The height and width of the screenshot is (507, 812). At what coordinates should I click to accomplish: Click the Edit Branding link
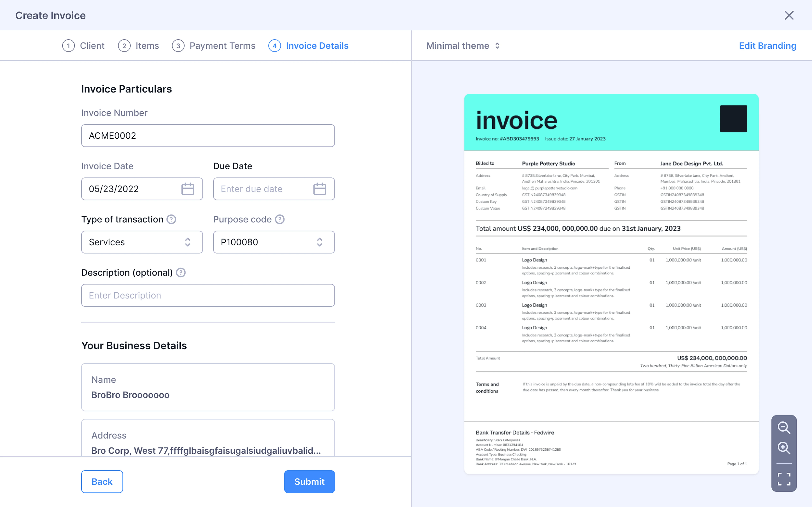click(x=767, y=46)
